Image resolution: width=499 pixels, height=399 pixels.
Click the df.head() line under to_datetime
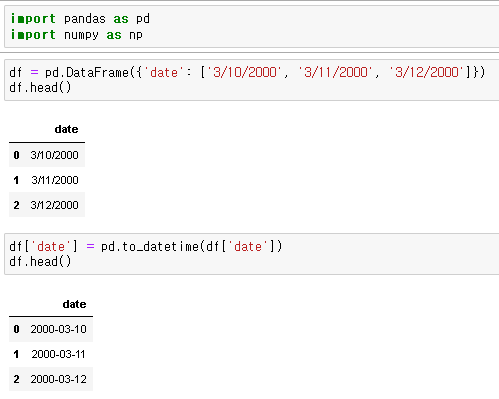tap(40, 262)
